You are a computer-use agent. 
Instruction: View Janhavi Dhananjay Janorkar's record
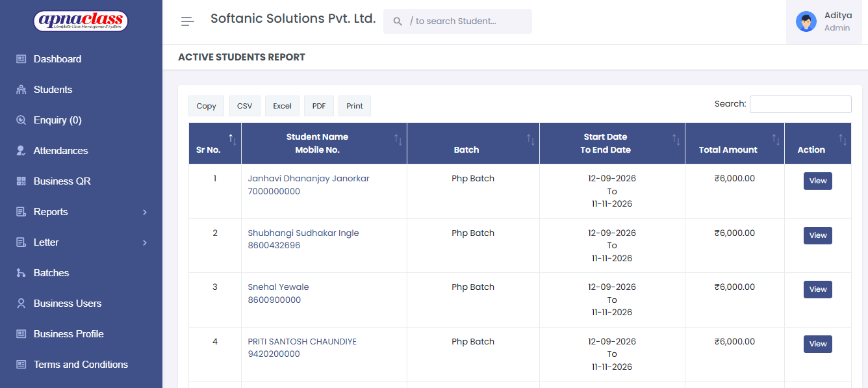tap(818, 181)
